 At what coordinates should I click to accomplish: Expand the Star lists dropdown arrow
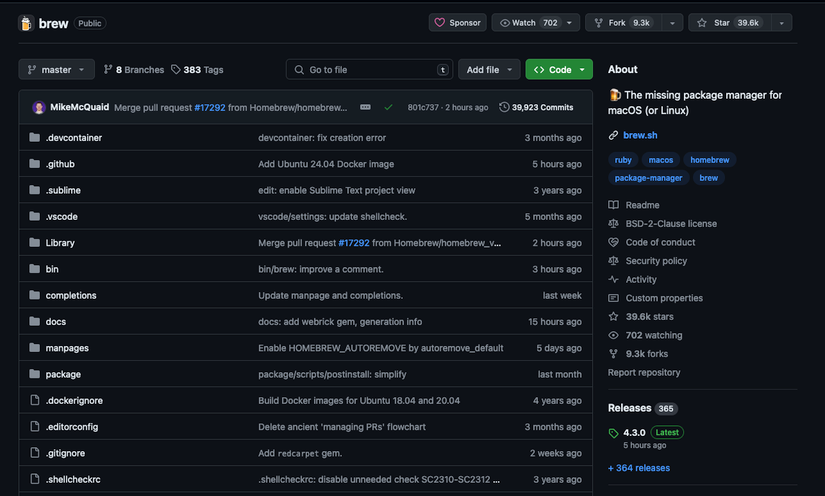(779, 23)
